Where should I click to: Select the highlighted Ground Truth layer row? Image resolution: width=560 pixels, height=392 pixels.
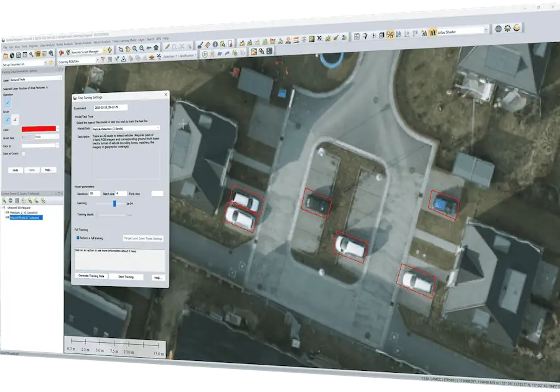point(26,217)
